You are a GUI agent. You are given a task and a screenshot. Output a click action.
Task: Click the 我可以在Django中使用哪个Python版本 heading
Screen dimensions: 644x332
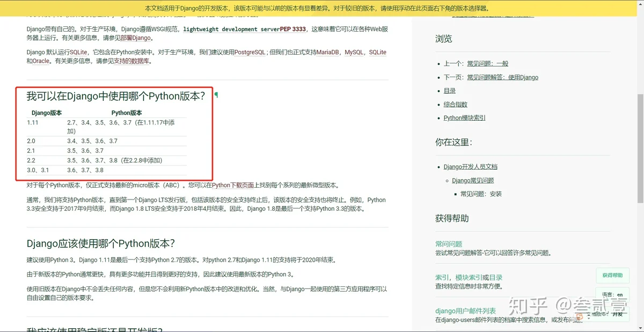116,96
